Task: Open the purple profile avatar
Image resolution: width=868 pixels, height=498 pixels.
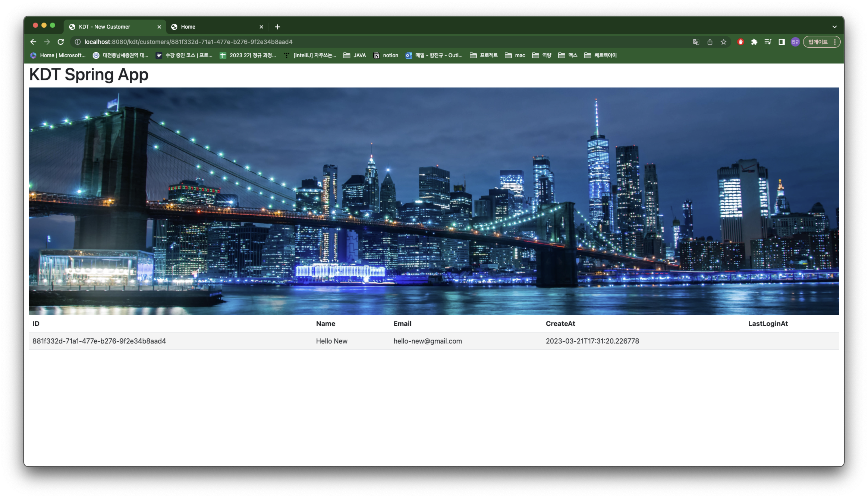Action: (795, 42)
